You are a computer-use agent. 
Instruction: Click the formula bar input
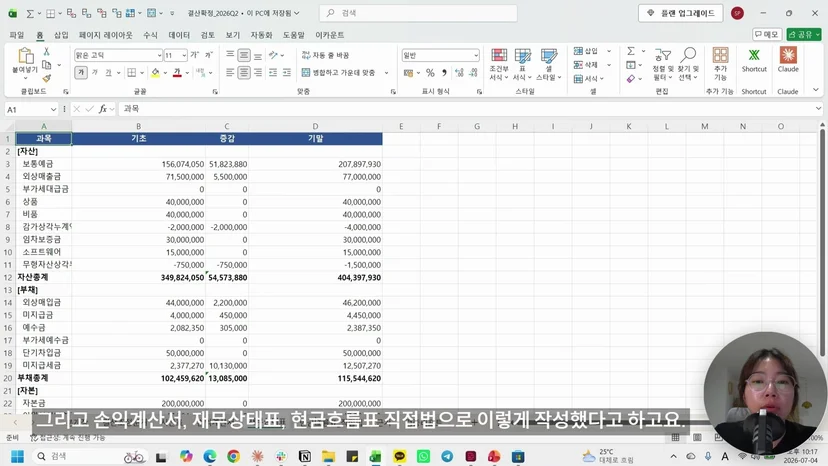point(467,109)
